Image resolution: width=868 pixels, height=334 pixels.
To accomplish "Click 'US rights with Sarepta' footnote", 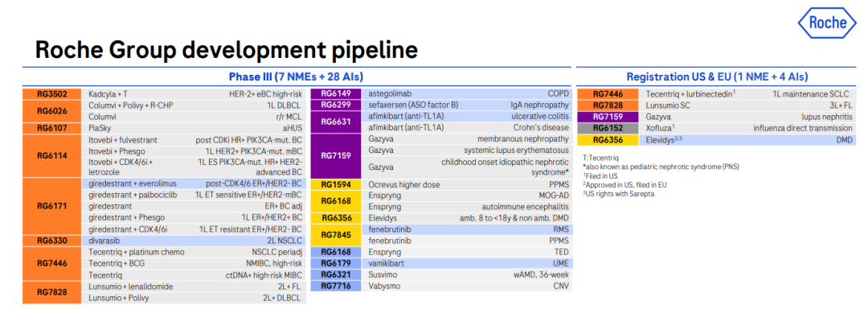I will tap(618, 193).
